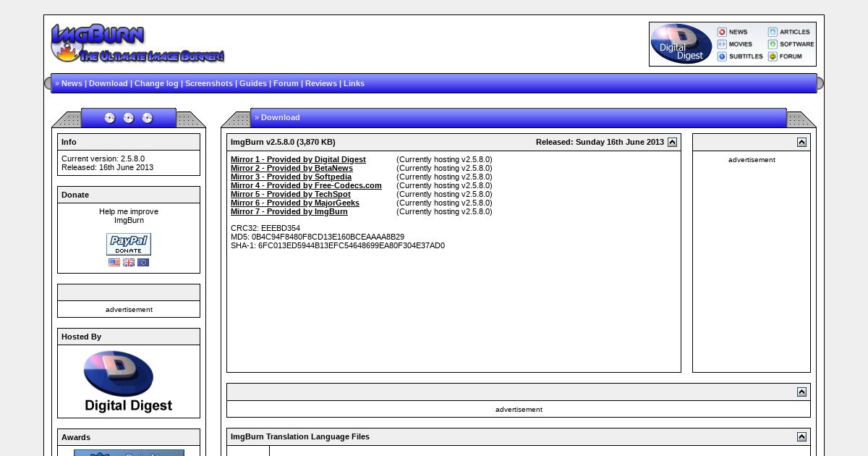Click the SHA-1 checksum line
This screenshot has height=456, width=868.
[338, 245]
